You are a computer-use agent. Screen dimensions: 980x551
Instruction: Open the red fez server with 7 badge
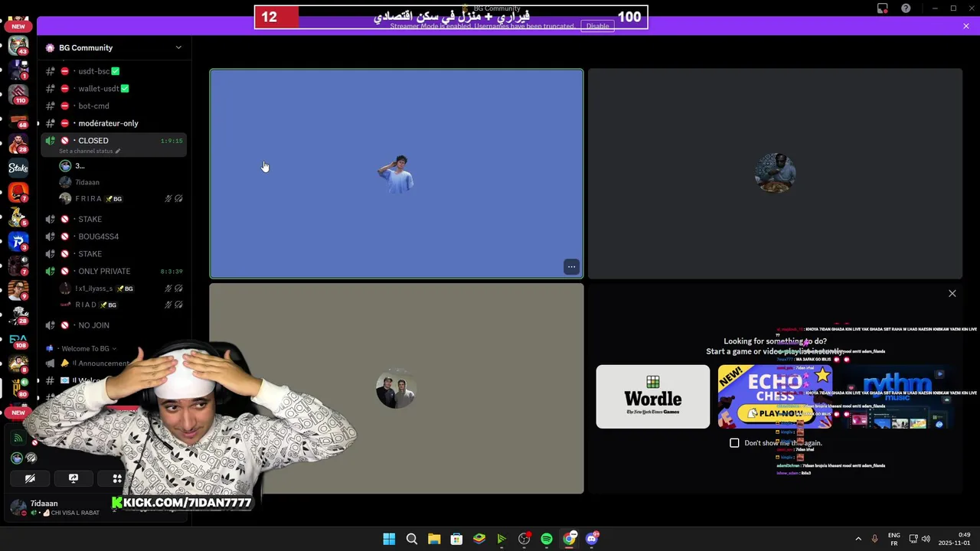tap(18, 193)
